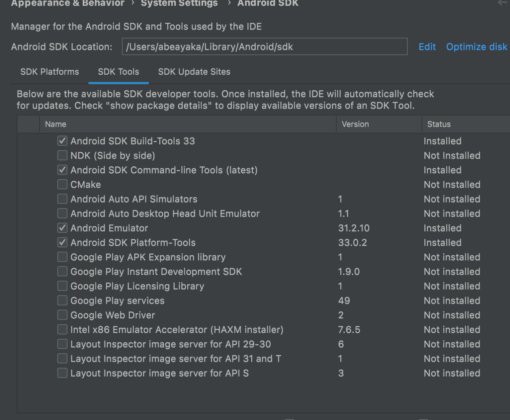Check Google Play Instant Development SDK checkbox
This screenshot has width=510, height=420.
[62, 271]
